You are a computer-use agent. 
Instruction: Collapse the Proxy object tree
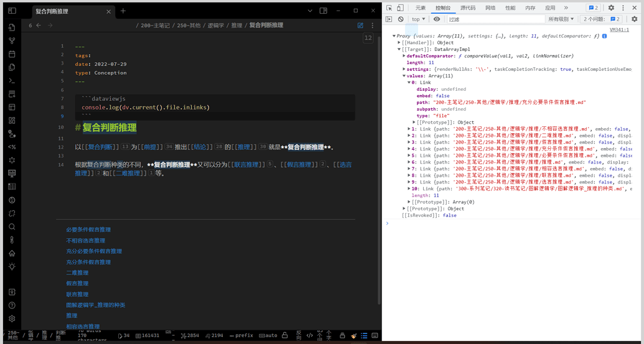394,36
